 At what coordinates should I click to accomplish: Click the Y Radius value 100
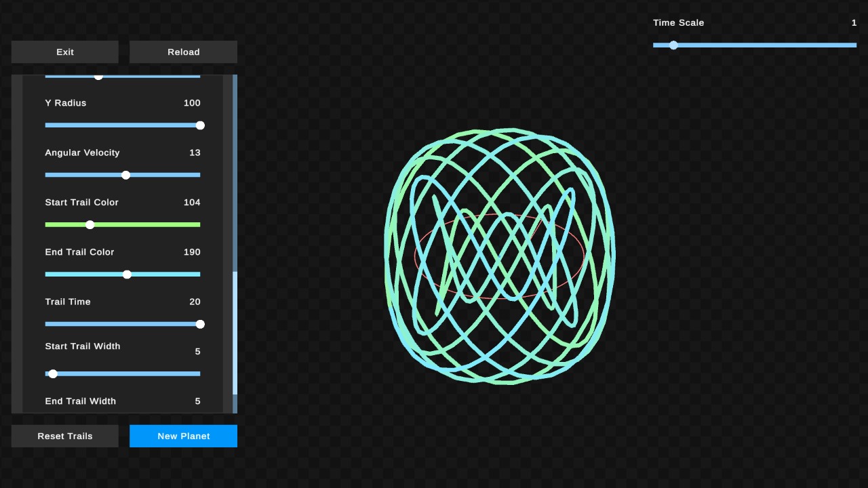tap(192, 103)
